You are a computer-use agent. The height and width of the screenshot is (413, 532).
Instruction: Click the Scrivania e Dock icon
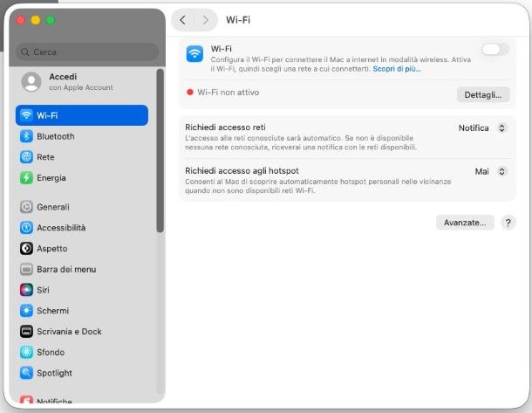(x=26, y=331)
